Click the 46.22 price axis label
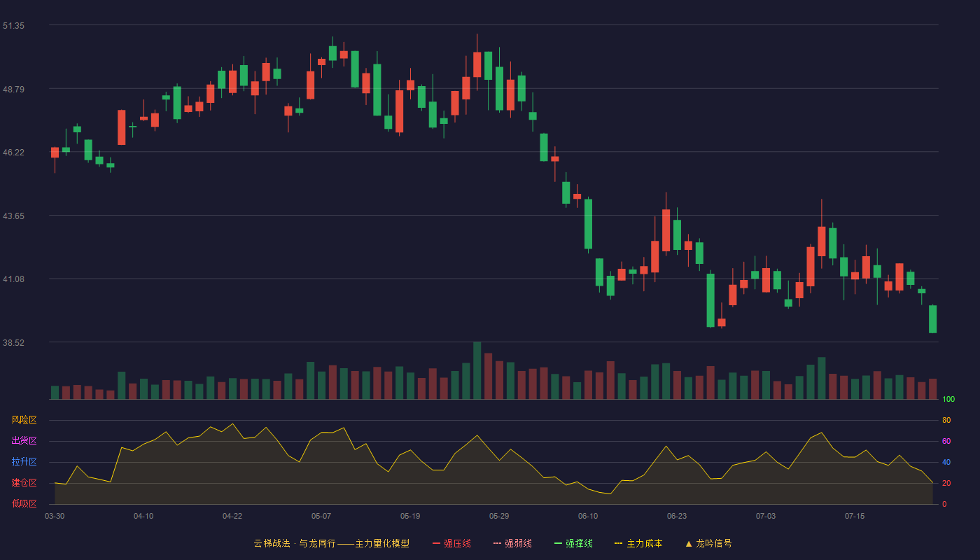 coord(13,152)
